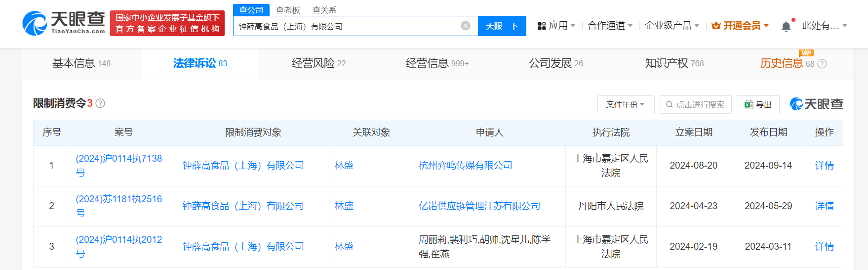
Task: Click the 立案日期 2024-02-19 cell
Action: (x=694, y=247)
